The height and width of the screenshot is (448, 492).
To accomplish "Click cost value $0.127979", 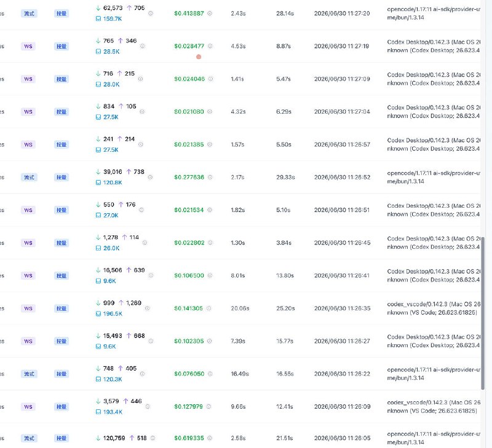I will click(189, 407).
